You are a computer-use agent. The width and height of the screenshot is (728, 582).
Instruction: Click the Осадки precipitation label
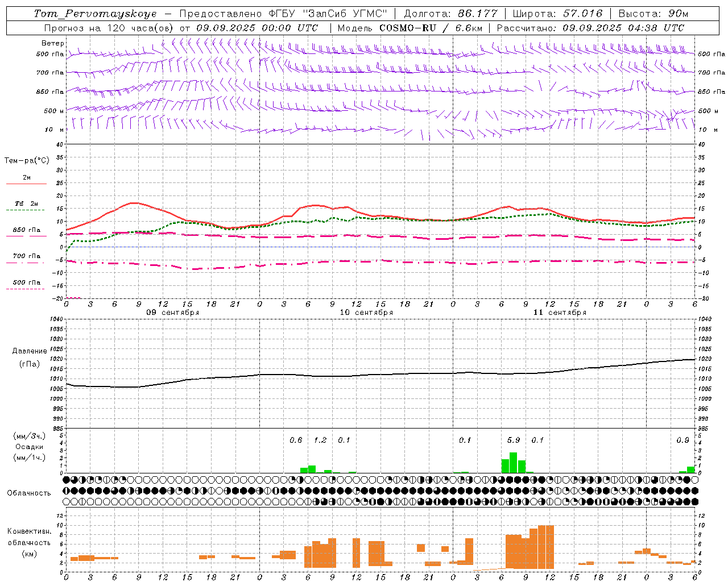click(x=30, y=447)
